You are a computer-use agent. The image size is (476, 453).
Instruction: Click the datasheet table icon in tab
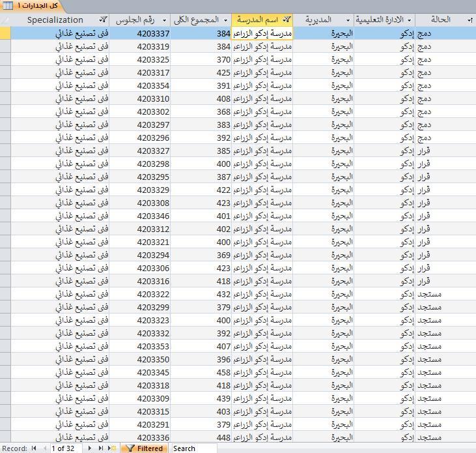[x=8, y=5]
